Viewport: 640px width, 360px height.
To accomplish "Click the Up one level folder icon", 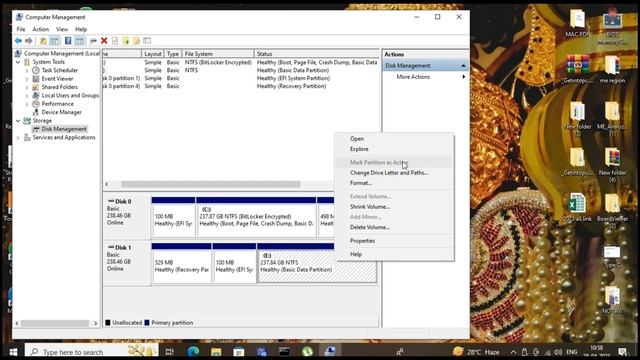I will 43,40.
